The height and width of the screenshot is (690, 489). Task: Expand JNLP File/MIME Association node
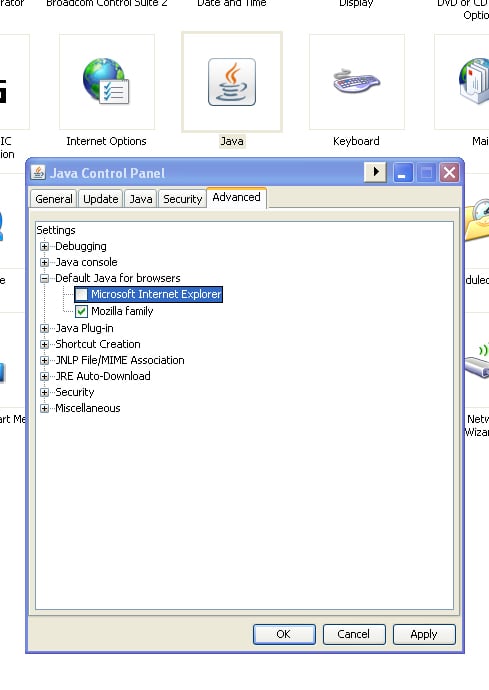(44, 360)
